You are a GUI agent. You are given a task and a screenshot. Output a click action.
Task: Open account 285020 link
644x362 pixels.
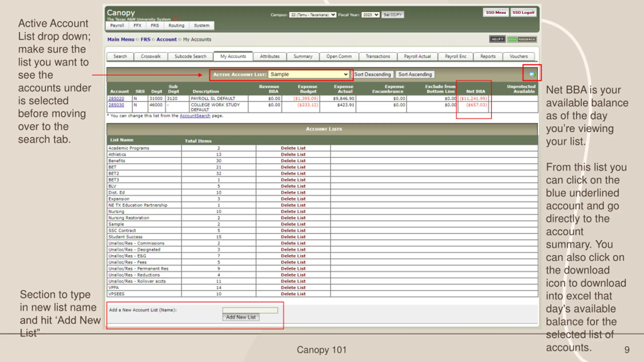(116, 98)
